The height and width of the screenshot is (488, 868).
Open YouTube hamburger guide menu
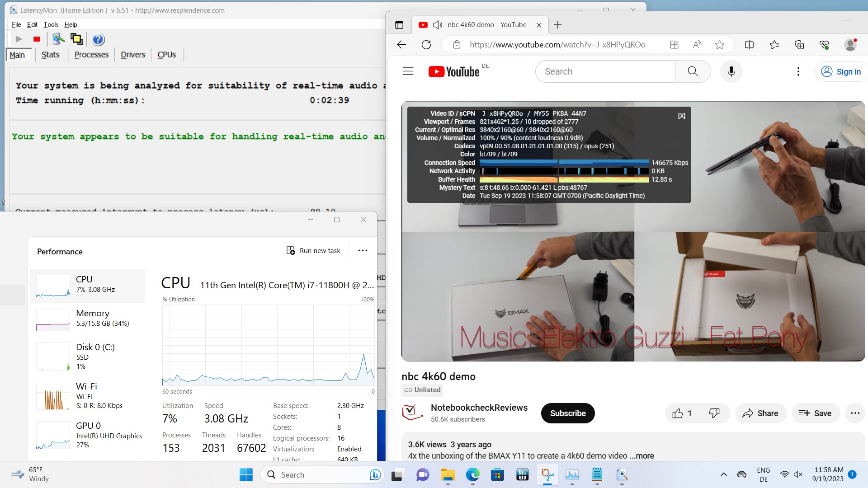tap(408, 71)
